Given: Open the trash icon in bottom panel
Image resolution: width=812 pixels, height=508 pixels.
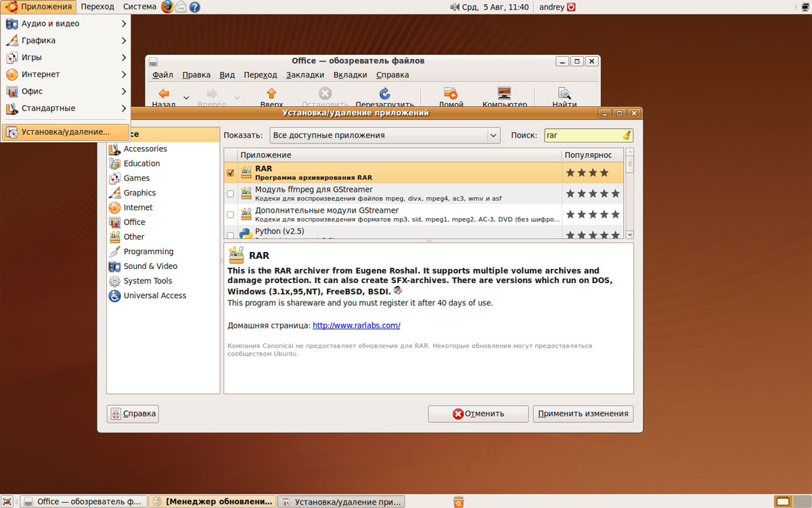Looking at the screenshot, I should click(x=459, y=501).
